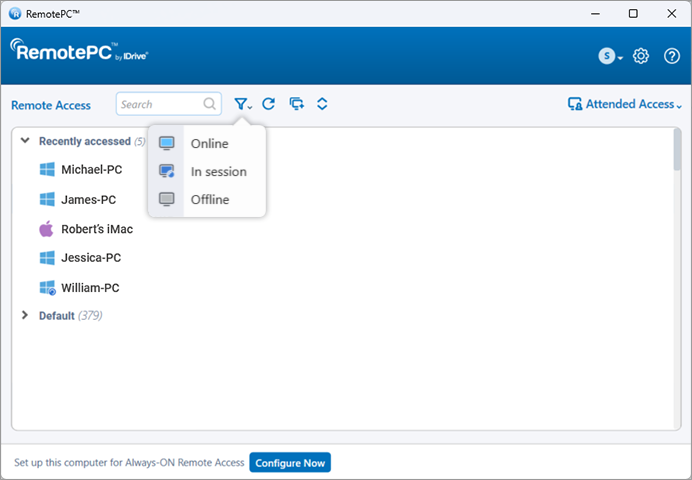
Task: Filter by Online computers
Action: pyautogui.click(x=209, y=144)
